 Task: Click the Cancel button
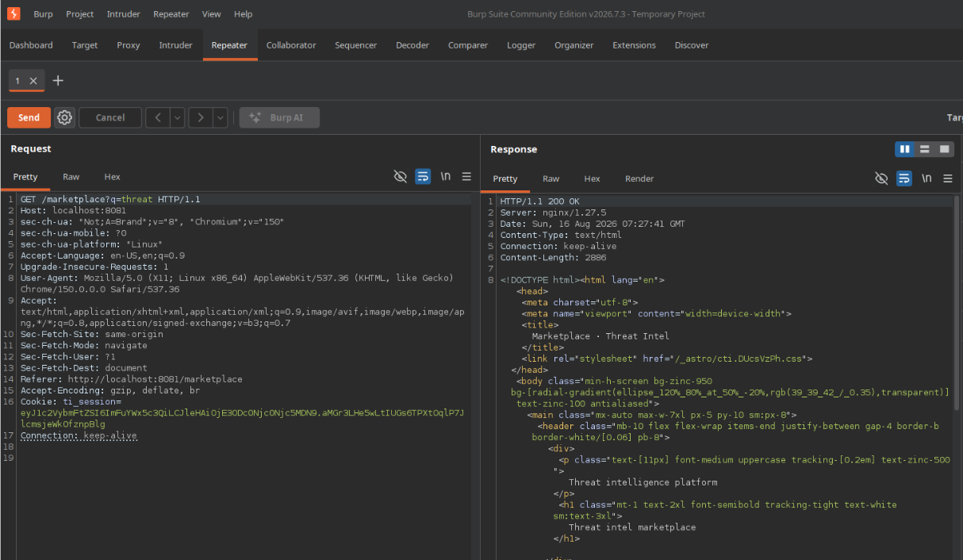coord(110,117)
